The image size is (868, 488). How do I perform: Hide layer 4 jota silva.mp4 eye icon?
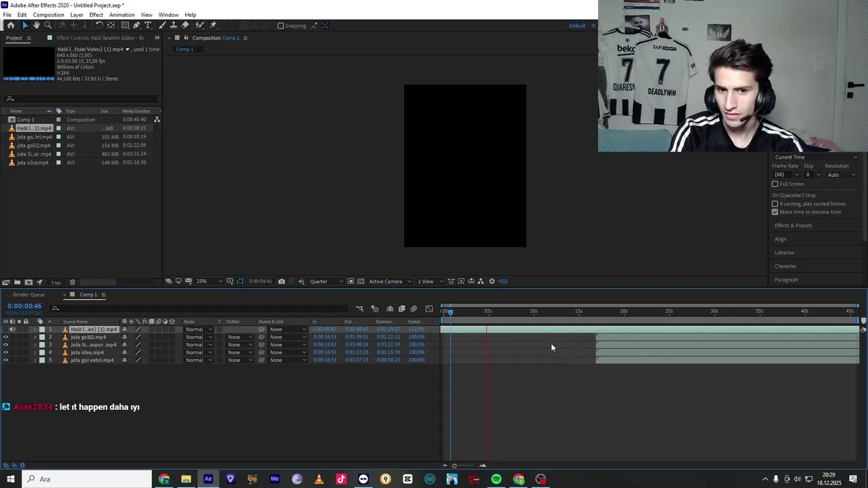[x=5, y=352]
